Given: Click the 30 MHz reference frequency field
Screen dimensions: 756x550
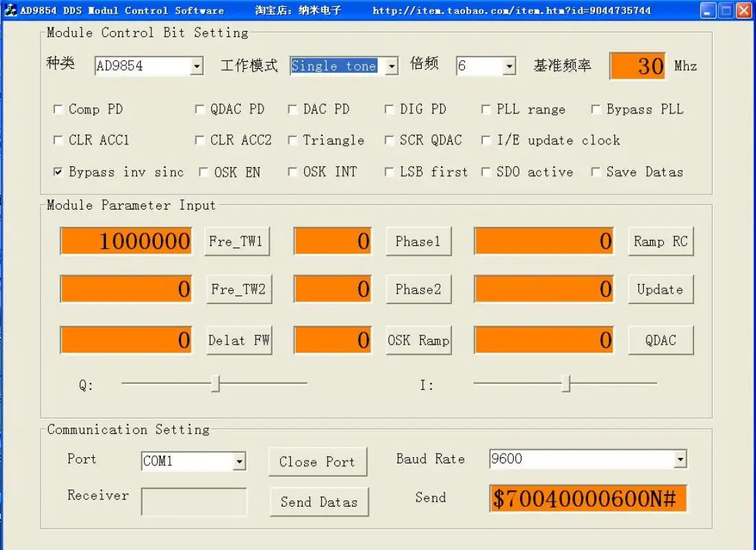Looking at the screenshot, I should tap(638, 66).
